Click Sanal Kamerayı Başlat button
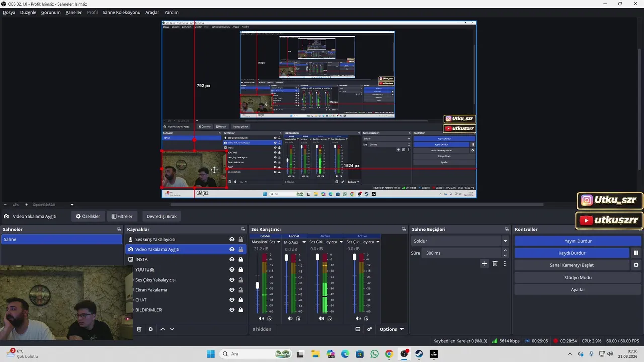Screen dimensions: 644x362 pos(572,265)
